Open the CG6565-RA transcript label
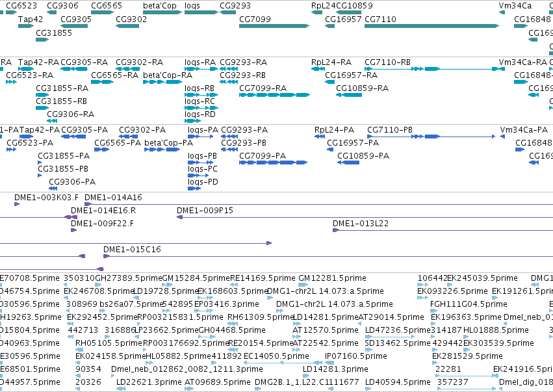The width and height of the screenshot is (553, 392). pyautogui.click(x=114, y=75)
